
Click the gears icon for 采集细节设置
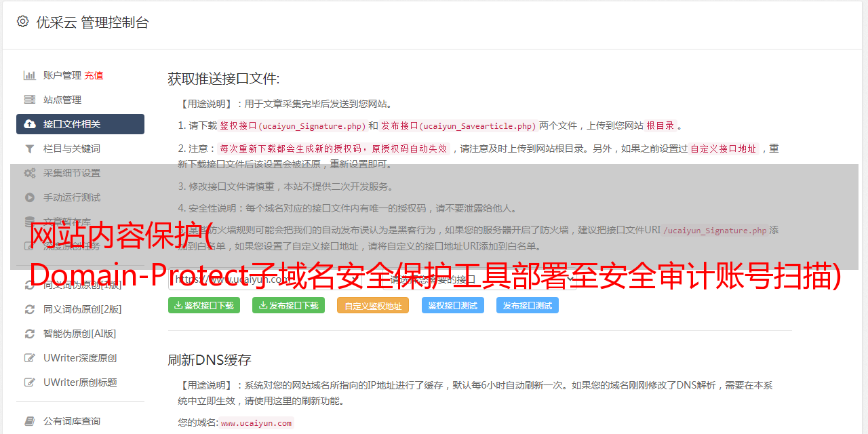coord(30,173)
